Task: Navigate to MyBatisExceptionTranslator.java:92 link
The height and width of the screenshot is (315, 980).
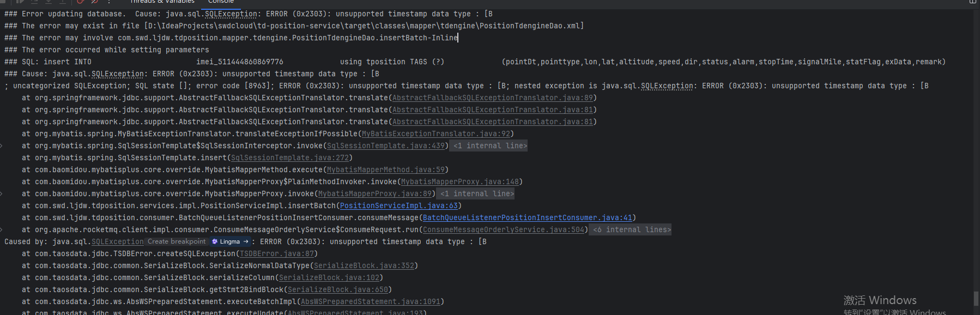Action: [x=436, y=134]
